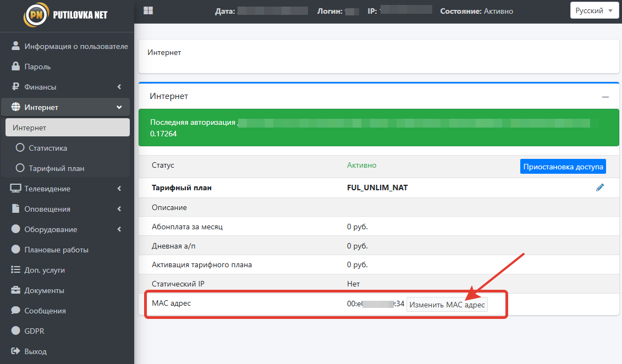Click the Изменить MAC адрес button
The width and height of the screenshot is (622, 364).
(x=447, y=305)
